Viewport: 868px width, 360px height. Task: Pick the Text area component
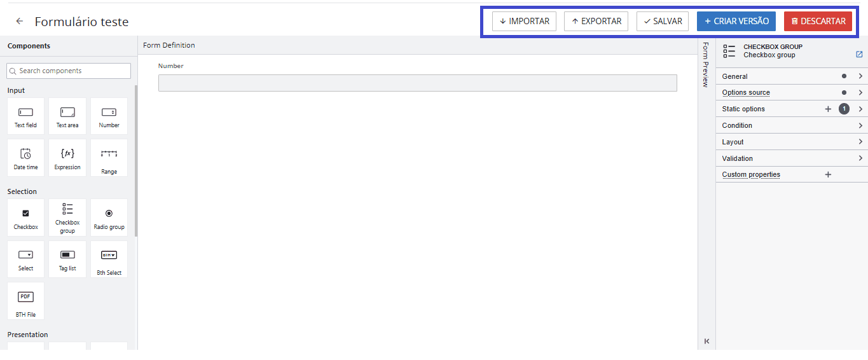[x=67, y=116]
